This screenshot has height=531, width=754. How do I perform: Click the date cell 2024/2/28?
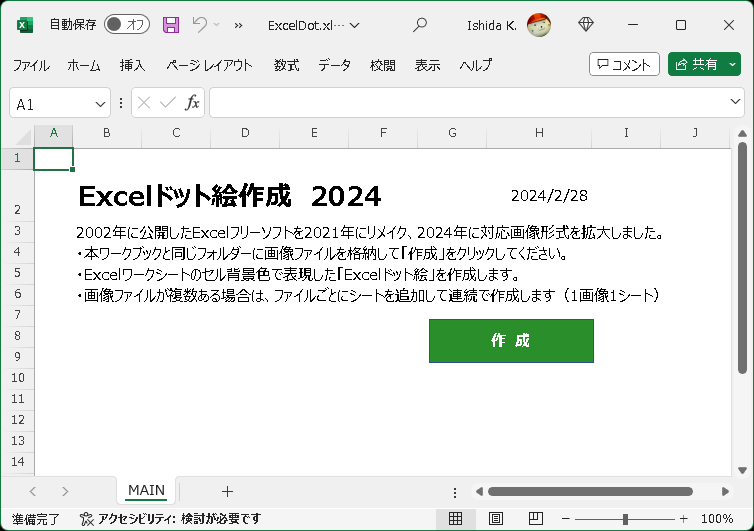tap(549, 196)
